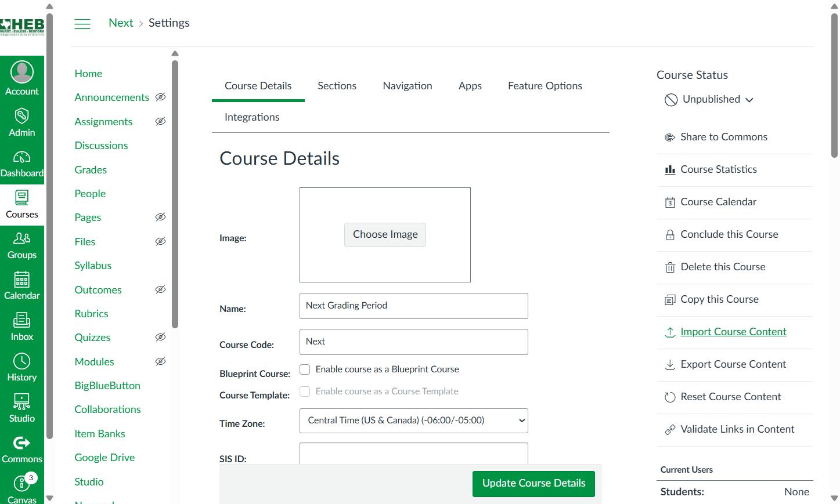Open the Time Zone dropdown

point(414,421)
